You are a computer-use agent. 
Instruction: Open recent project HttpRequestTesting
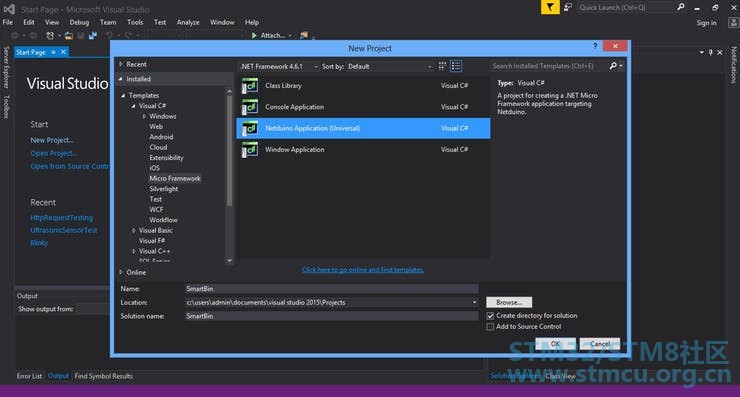point(61,218)
